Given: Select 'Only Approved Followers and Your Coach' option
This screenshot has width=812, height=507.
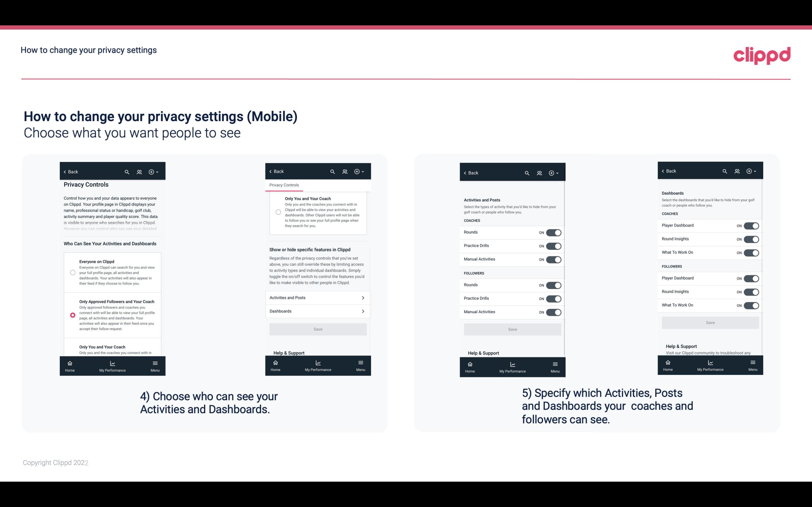Looking at the screenshot, I should (72, 315).
